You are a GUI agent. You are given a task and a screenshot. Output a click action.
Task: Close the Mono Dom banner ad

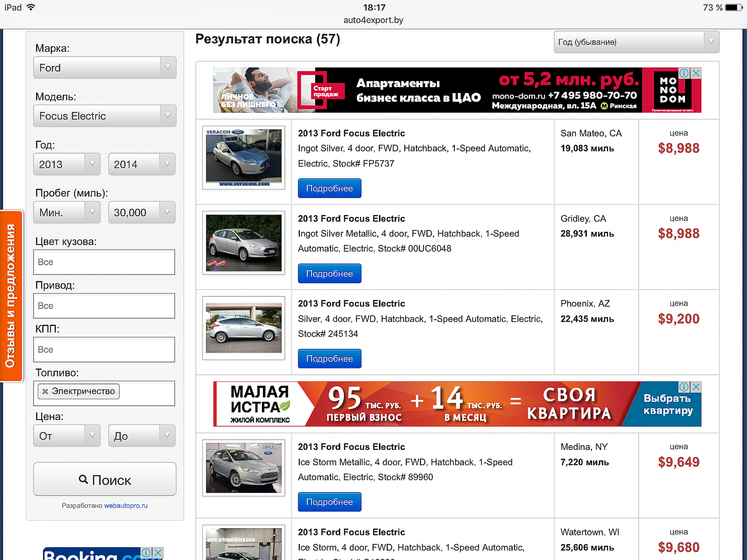[x=696, y=73]
